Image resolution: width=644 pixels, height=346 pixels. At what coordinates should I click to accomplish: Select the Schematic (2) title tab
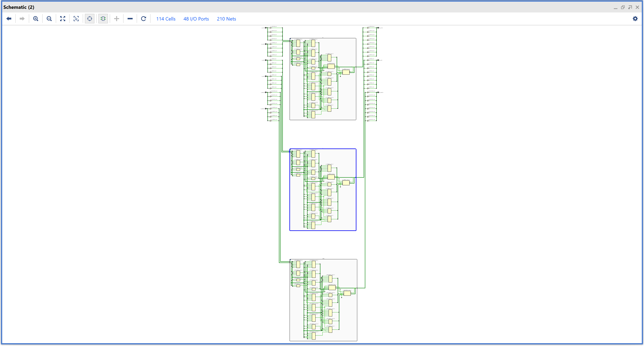tap(19, 7)
